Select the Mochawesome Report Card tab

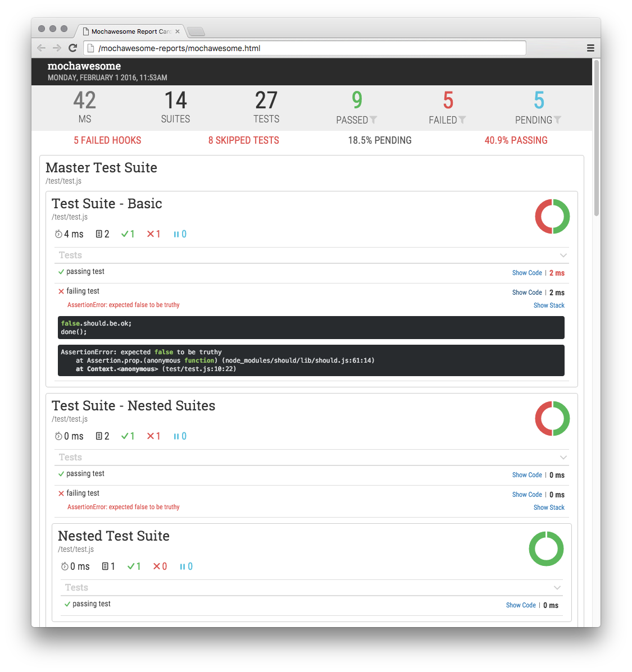point(131,31)
